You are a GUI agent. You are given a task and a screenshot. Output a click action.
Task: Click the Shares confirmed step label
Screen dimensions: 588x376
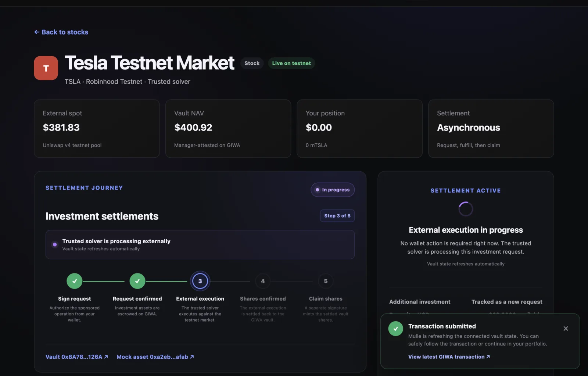coord(263,299)
